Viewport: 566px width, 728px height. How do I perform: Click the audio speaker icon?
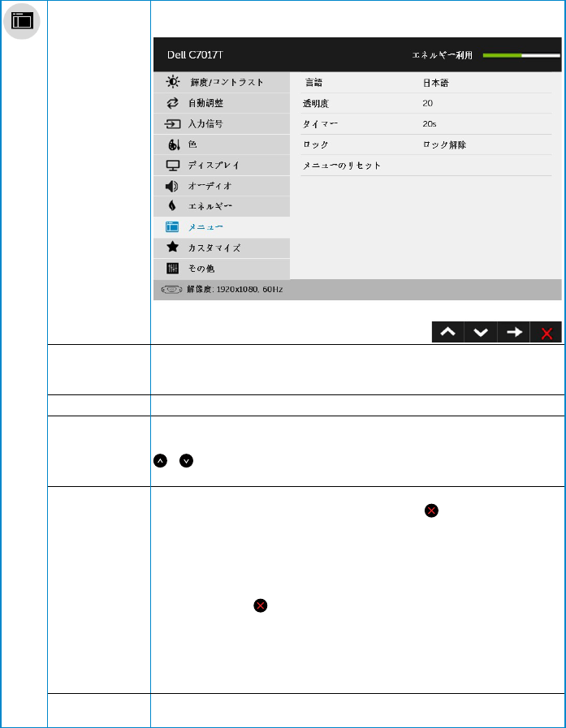point(171,186)
